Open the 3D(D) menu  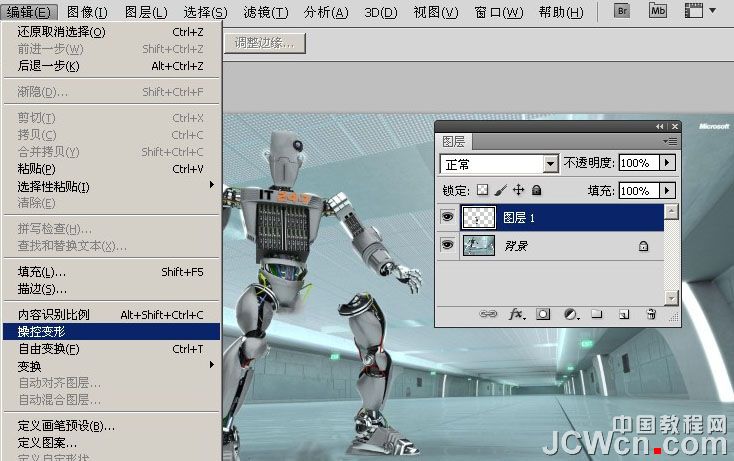click(x=381, y=12)
